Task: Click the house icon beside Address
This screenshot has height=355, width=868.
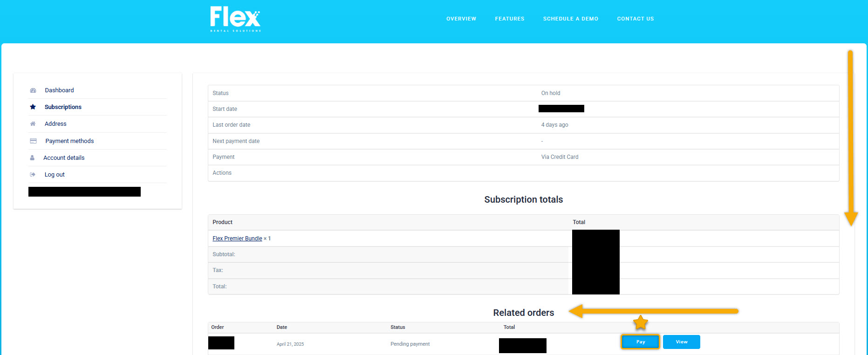Action: [x=33, y=124]
